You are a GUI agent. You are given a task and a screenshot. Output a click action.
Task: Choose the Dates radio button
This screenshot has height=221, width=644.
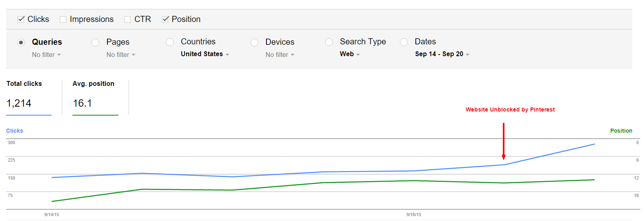pyautogui.click(x=404, y=42)
